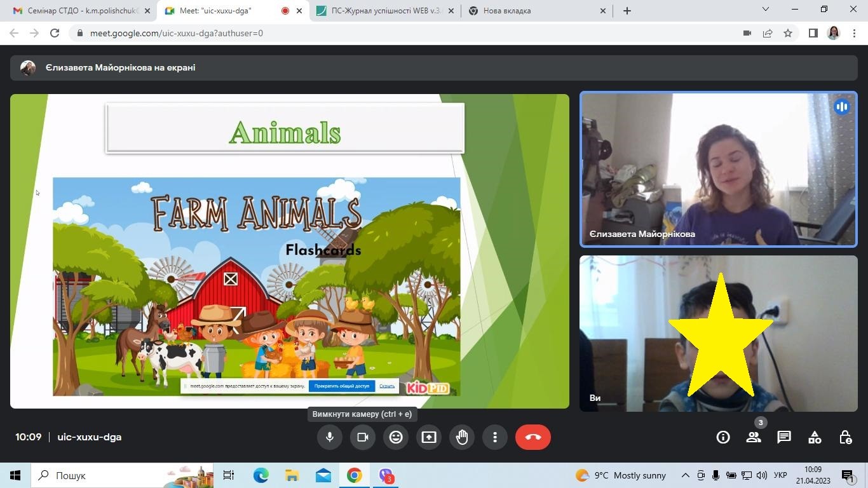Click the Meet tab recording indicator
Viewport: 868px width, 488px height.
point(285,11)
